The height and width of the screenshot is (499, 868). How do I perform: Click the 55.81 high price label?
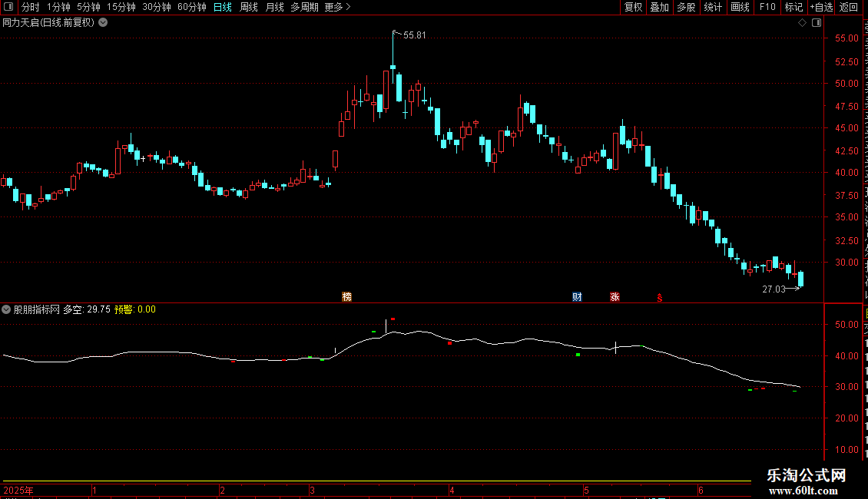pos(415,35)
